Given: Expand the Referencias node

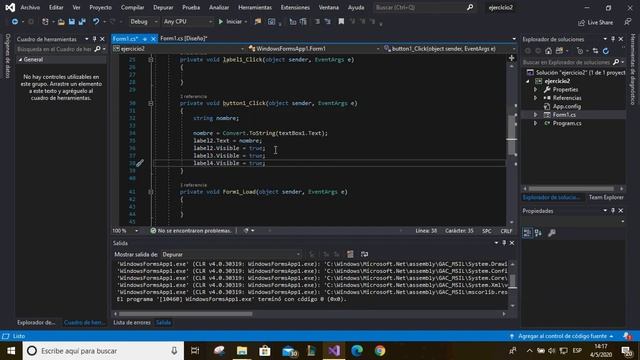Looking at the screenshot, I should [536, 98].
